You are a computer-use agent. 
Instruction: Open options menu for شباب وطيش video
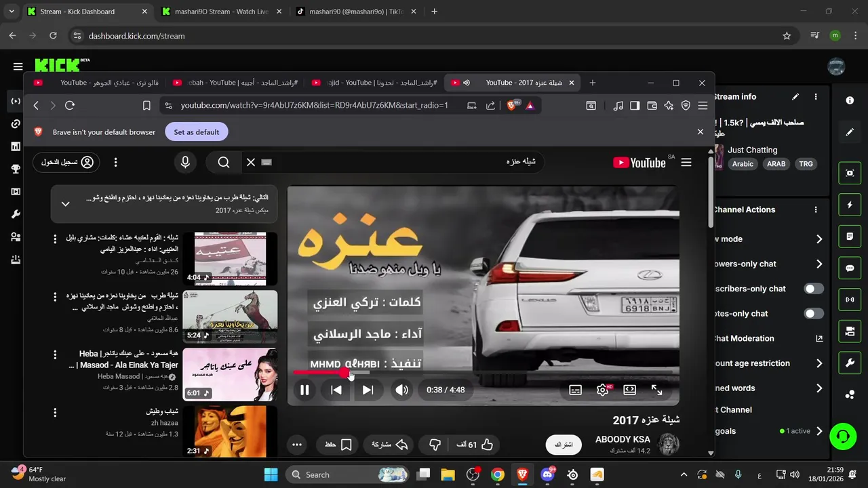tap(55, 412)
